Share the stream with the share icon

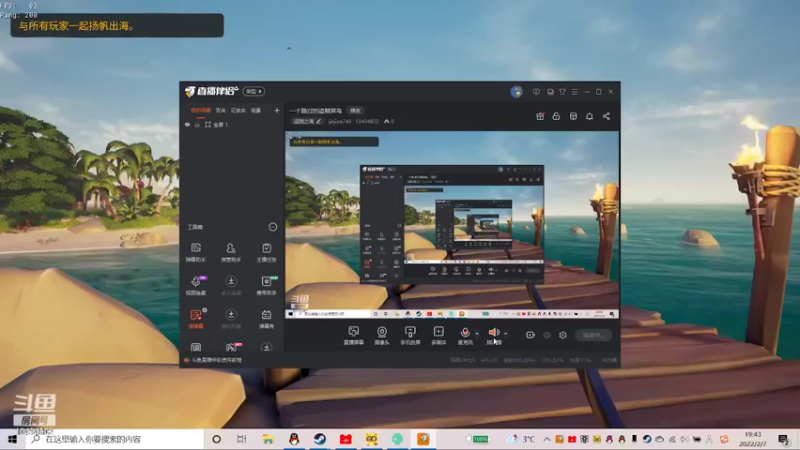point(606,116)
